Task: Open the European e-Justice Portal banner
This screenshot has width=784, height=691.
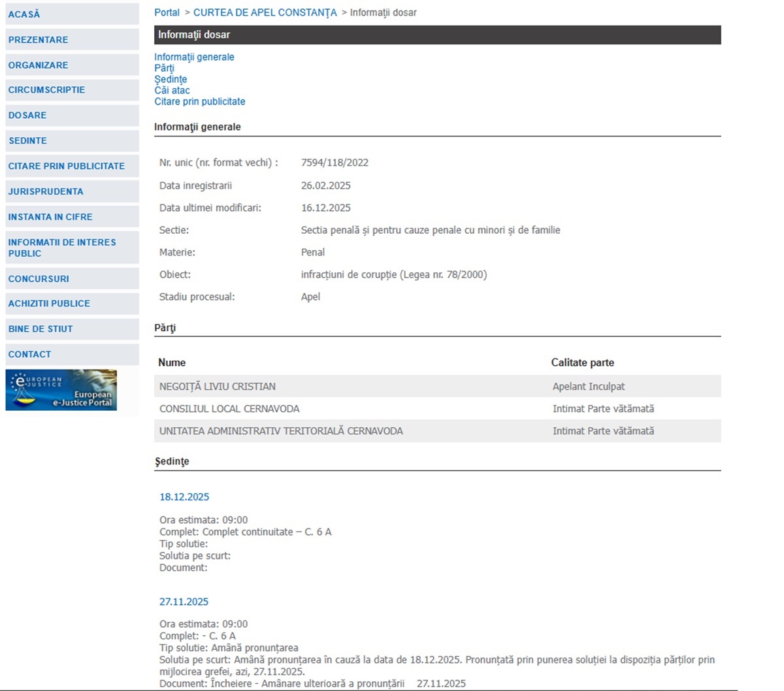Action: [61, 390]
